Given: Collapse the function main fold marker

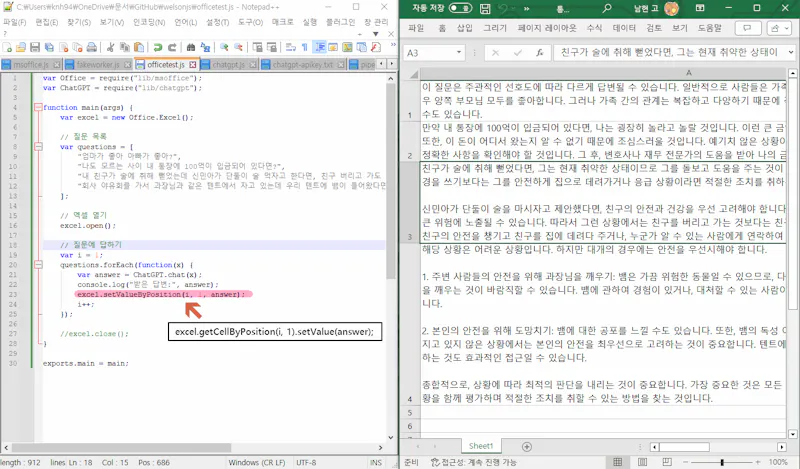Looking at the screenshot, I should (38, 108).
